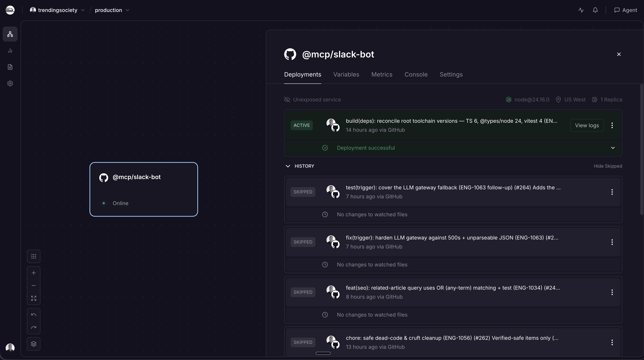This screenshot has height=360, width=644.
Task: Open the build(deps) reconcile toolchain commit
Action: click(452, 121)
